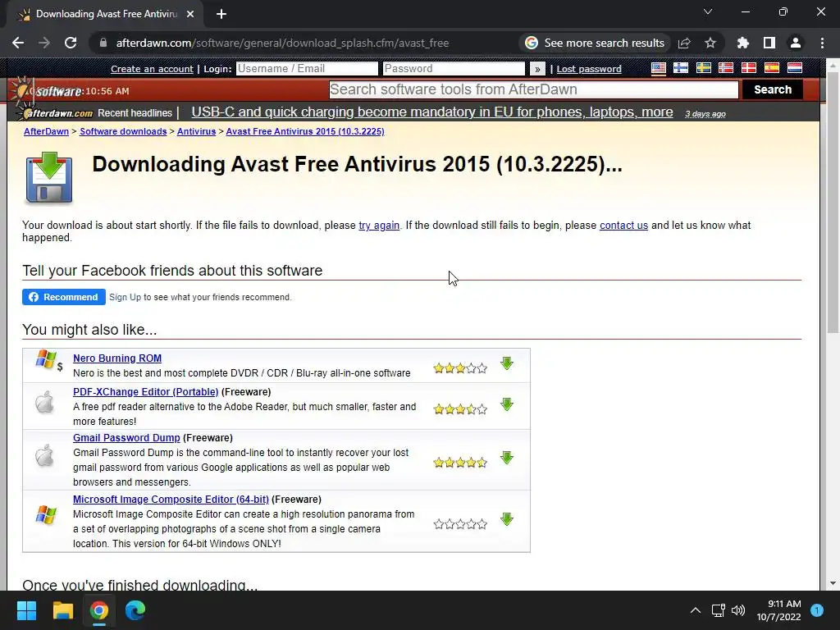This screenshot has width=840, height=630.
Task: Open Microsoft Edge from the taskbar
Action: pyautogui.click(x=135, y=610)
